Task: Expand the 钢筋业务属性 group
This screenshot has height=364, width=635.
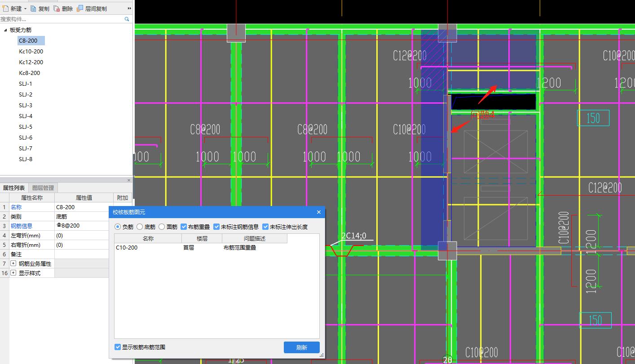Action: click(13, 264)
